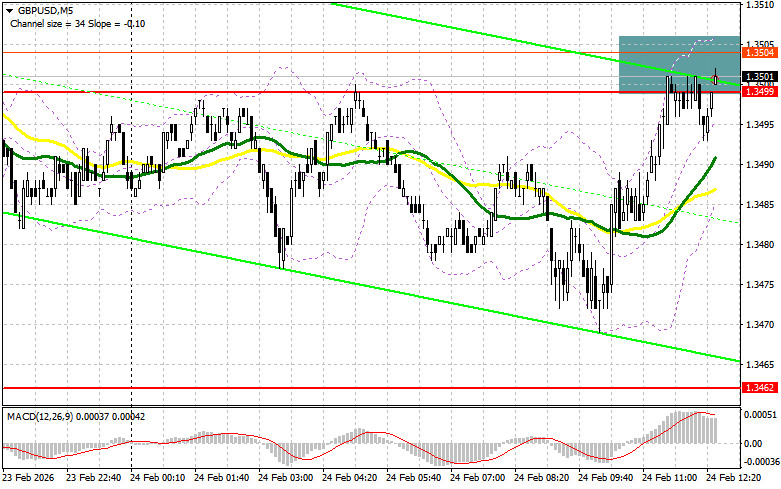Click the 1.3470 price scale value
This screenshot has height=489, width=781.
[x=760, y=325]
